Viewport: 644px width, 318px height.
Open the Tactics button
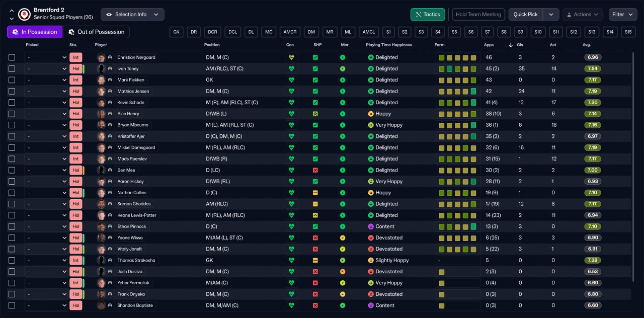coord(428,15)
